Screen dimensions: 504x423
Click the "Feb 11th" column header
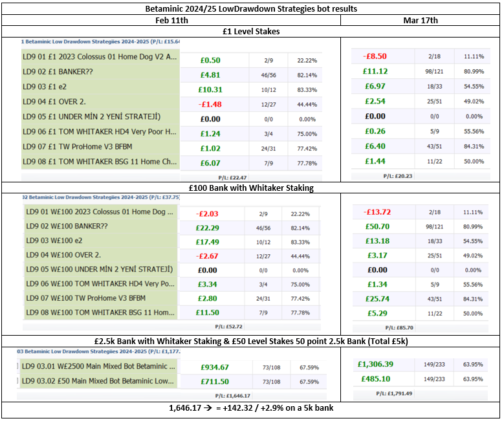coord(171,20)
